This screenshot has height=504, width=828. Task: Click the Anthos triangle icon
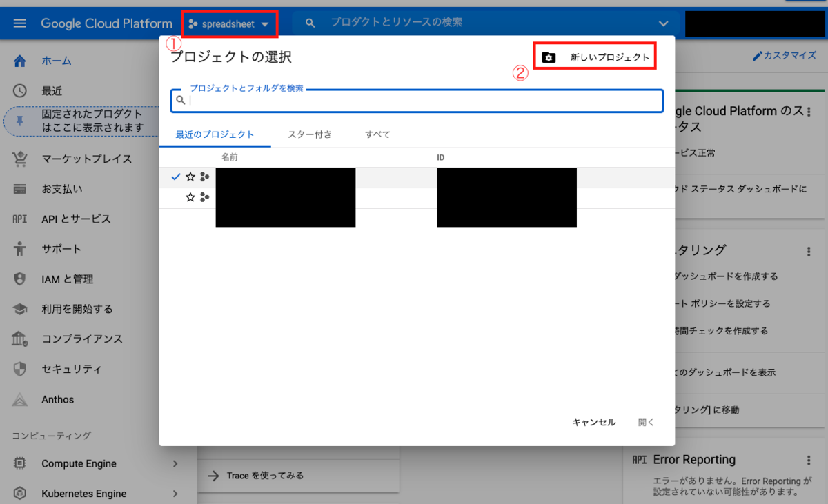(x=20, y=399)
